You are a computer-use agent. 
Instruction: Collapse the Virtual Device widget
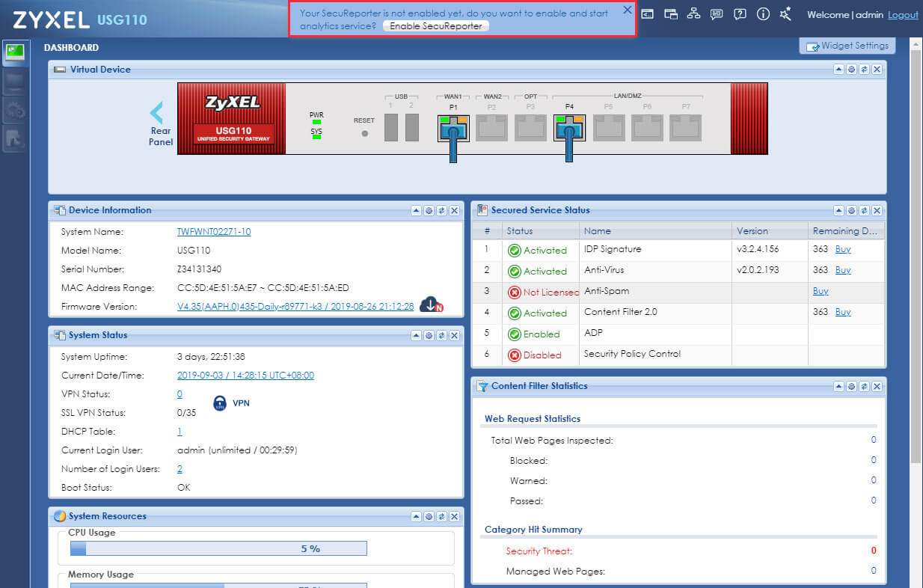(x=838, y=70)
